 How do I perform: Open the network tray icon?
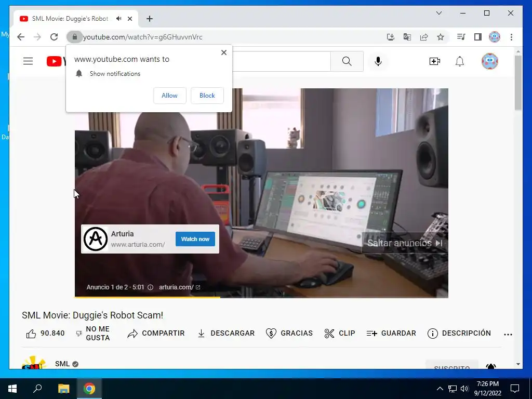(453, 389)
